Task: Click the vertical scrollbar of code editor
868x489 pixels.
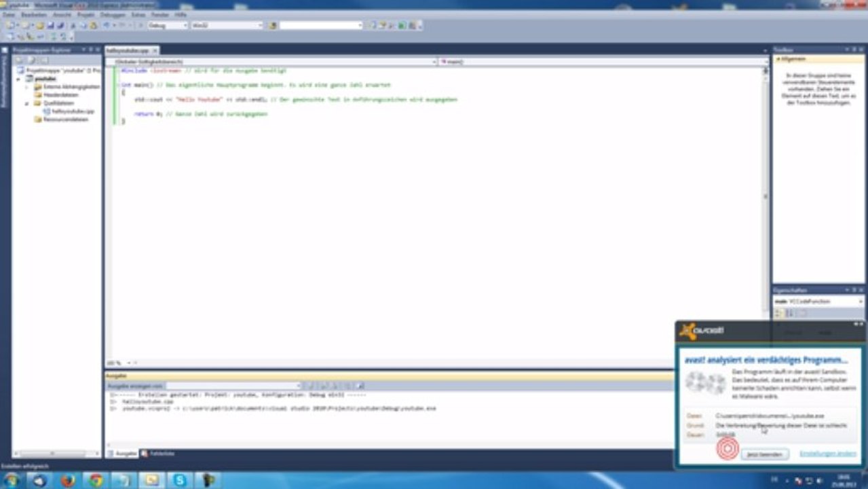Action: coord(766,197)
